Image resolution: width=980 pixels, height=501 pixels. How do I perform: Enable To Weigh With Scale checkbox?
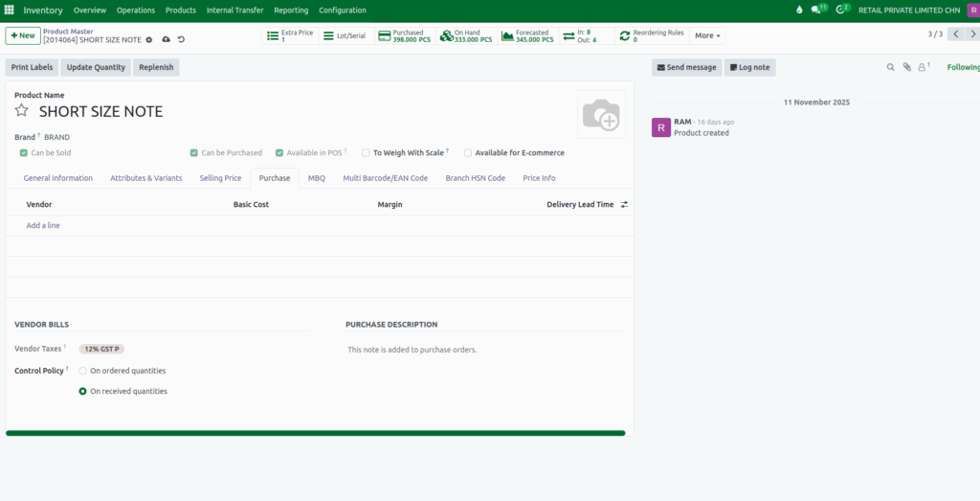click(366, 152)
